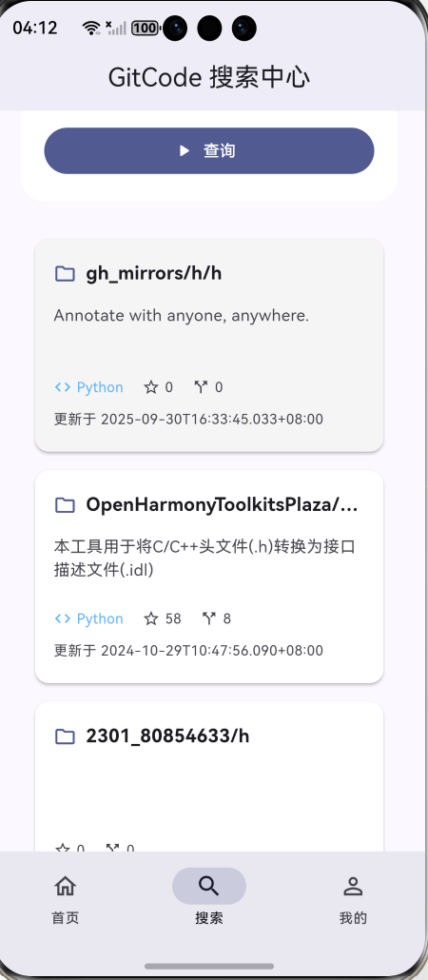Open the gh_mirrors/h/h repository title
Image resolution: width=428 pixels, height=980 pixels.
click(154, 273)
